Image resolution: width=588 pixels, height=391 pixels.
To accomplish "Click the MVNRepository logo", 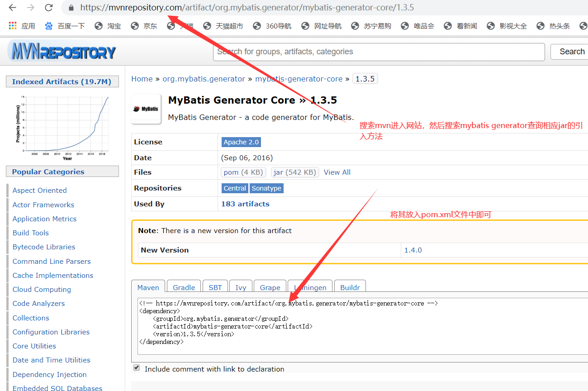I will click(62, 52).
